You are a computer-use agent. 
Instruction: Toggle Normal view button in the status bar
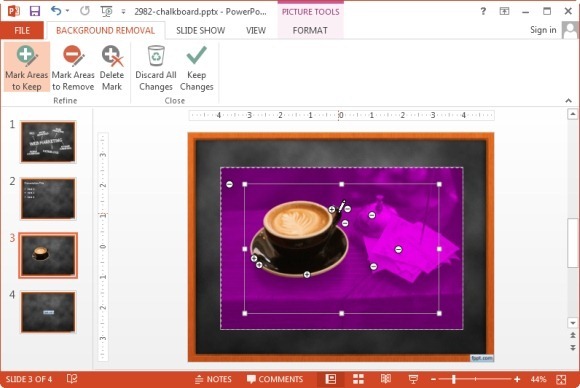click(331, 379)
